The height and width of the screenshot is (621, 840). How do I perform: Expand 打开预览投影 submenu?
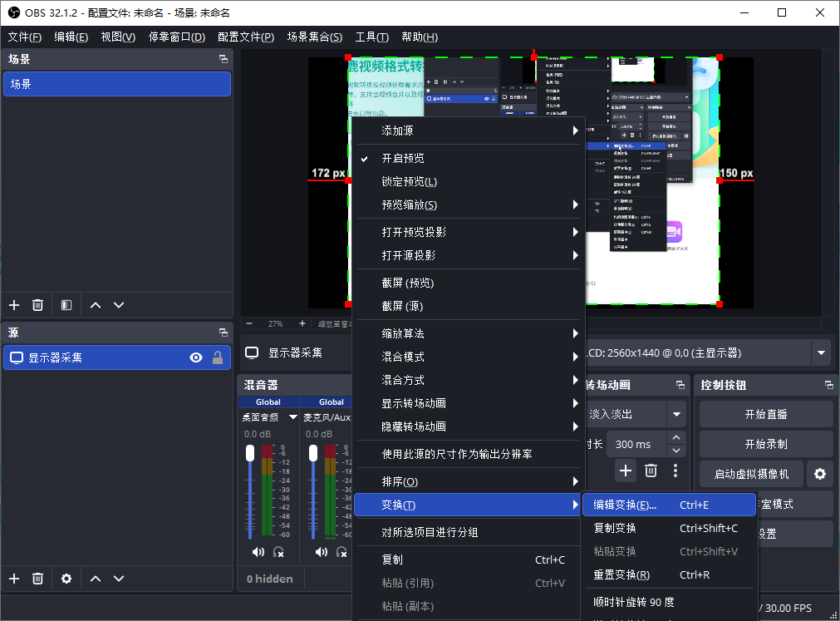click(x=469, y=232)
